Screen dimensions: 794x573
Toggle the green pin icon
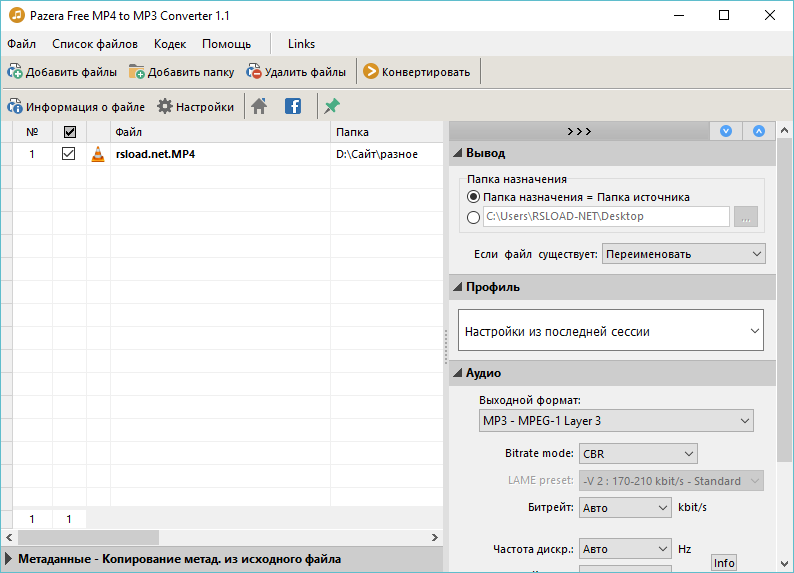pos(332,106)
